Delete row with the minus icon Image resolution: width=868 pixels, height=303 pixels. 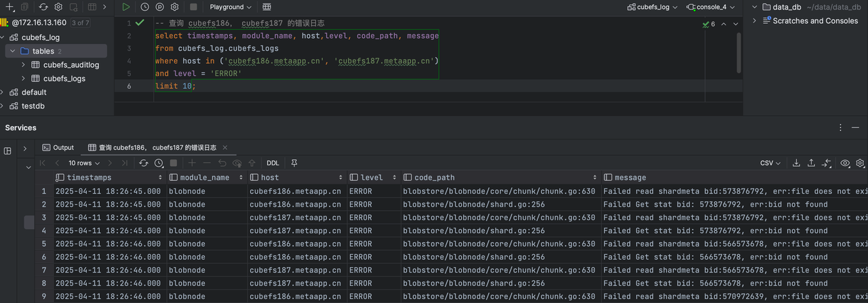tap(207, 163)
